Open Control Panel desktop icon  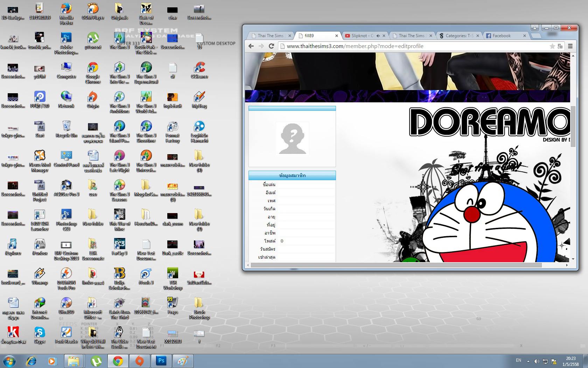coord(66,159)
